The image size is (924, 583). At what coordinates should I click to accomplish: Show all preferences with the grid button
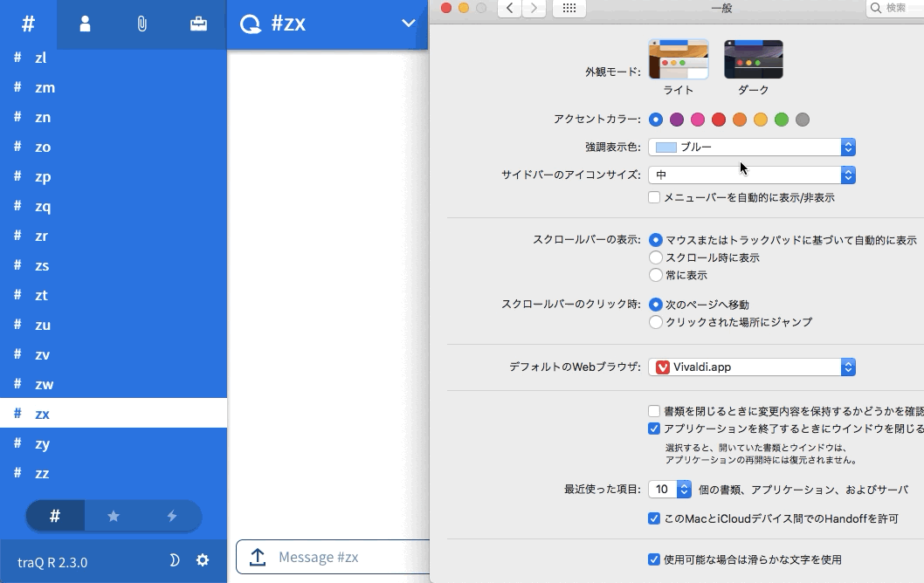coord(569,8)
